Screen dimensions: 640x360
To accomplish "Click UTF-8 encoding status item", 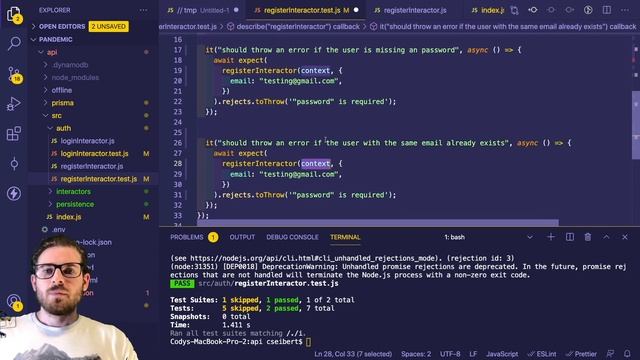I will click(450, 354).
